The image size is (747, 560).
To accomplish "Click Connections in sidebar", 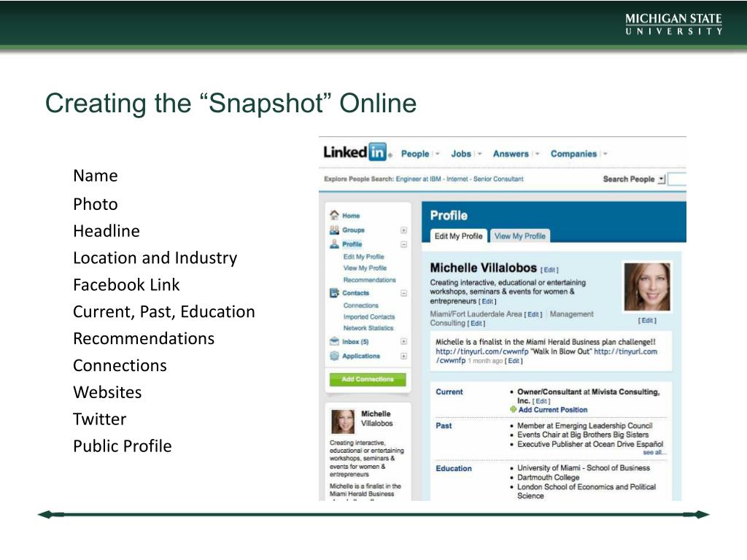I will point(360,306).
